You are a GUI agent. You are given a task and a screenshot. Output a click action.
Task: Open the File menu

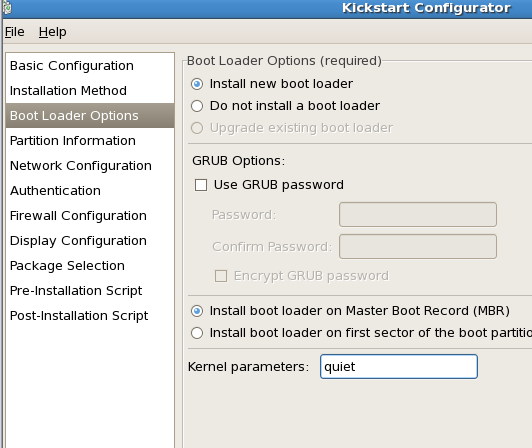(15, 32)
